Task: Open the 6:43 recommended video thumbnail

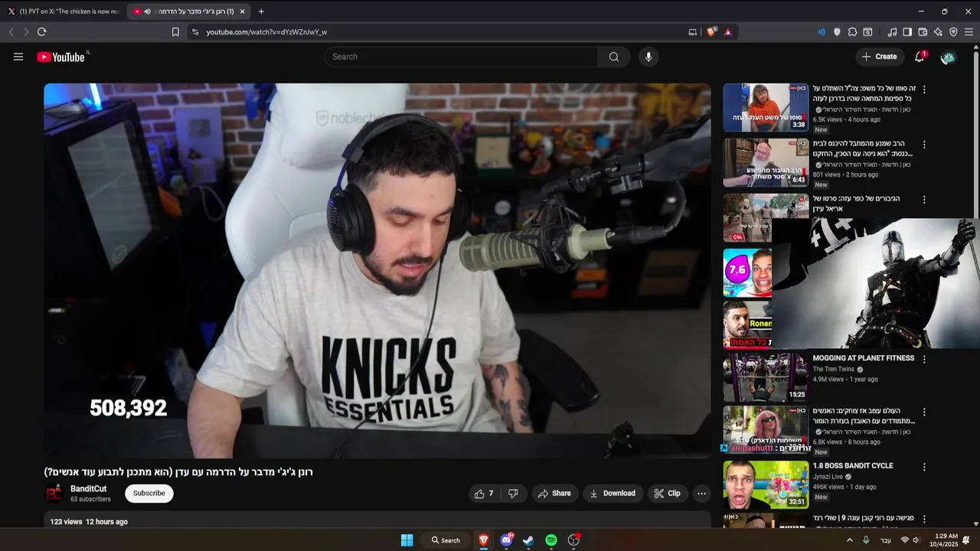Action: 766,162
